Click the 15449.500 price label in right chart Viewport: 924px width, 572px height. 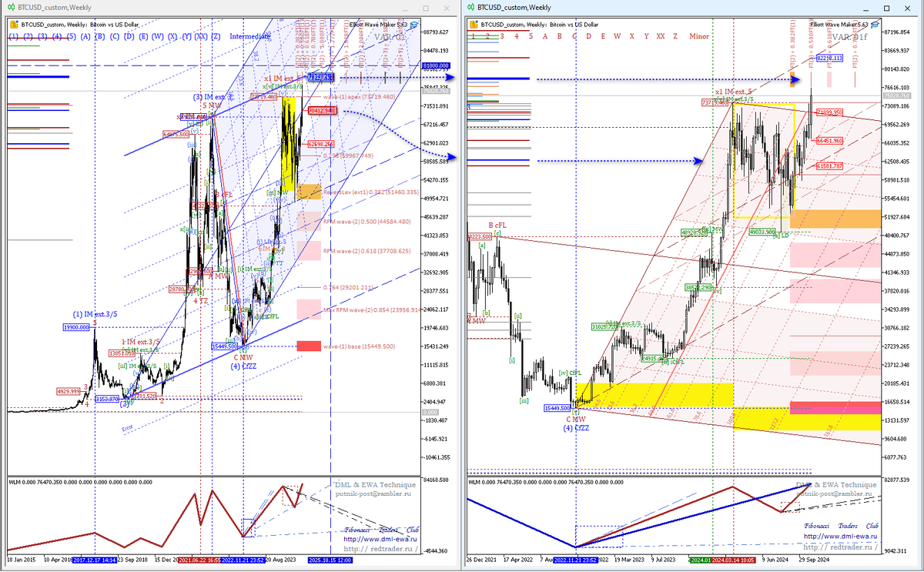(x=558, y=408)
